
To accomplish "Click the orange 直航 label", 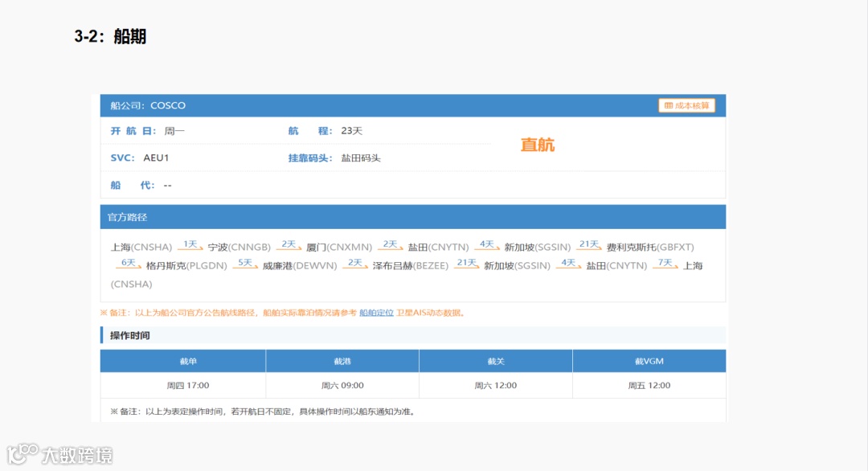I will (538, 145).
